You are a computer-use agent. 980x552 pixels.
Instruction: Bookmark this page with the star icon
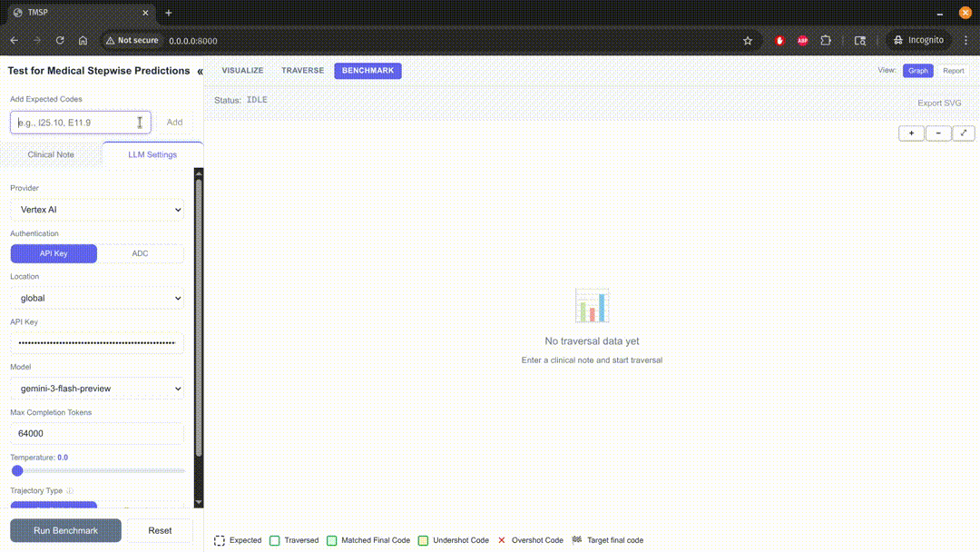coord(748,41)
